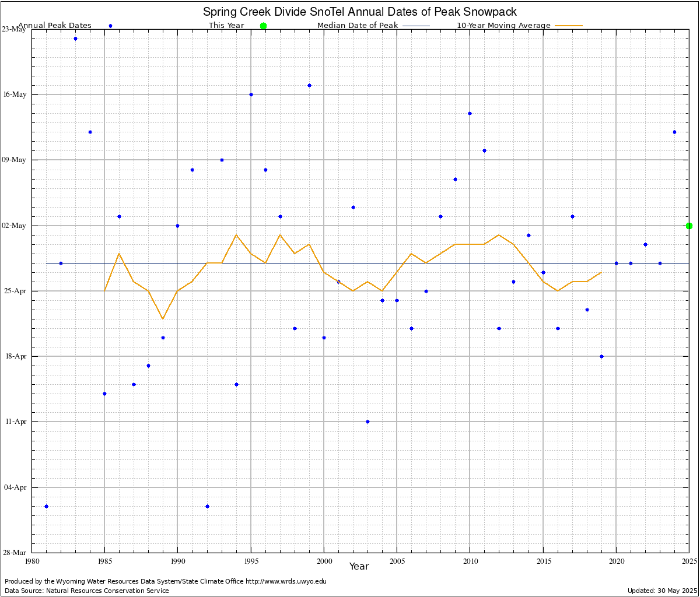Click the 16-May y-axis label
This screenshot has height=597, width=700.
(14, 94)
